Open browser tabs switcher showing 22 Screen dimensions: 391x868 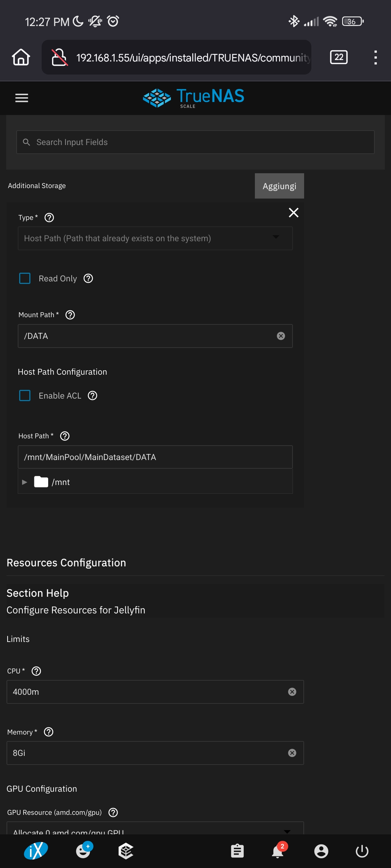(339, 57)
